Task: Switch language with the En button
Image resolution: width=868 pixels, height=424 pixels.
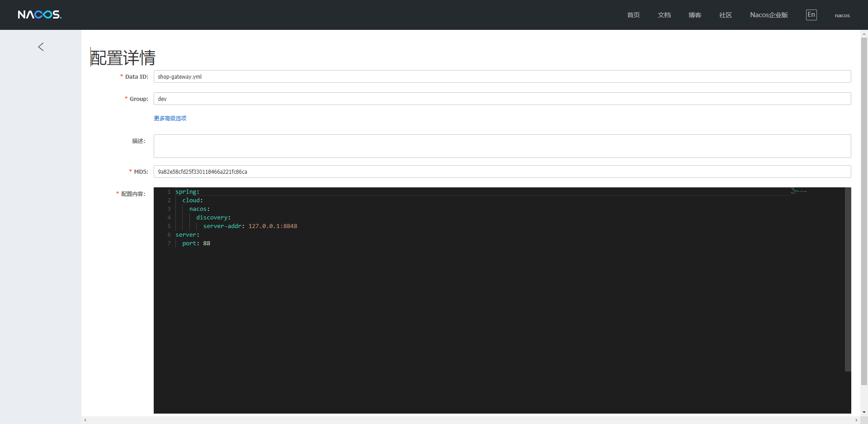Action: click(811, 15)
